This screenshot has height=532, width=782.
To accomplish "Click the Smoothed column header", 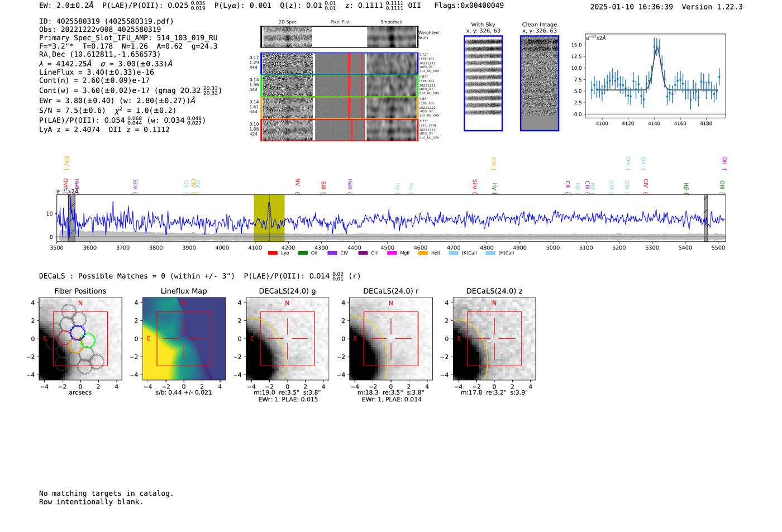I will pos(392,22).
